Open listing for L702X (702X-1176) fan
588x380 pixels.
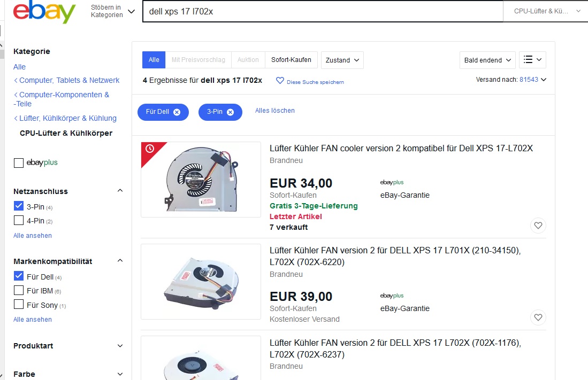(x=395, y=348)
